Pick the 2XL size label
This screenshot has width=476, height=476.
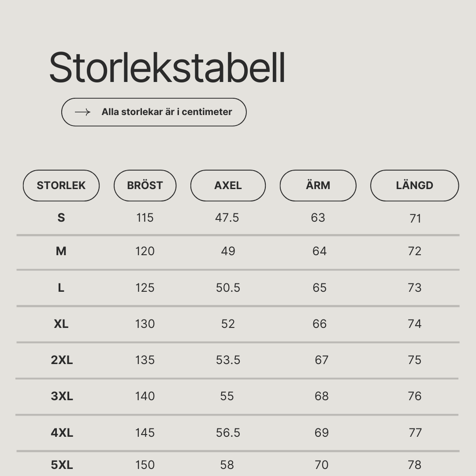tap(62, 360)
